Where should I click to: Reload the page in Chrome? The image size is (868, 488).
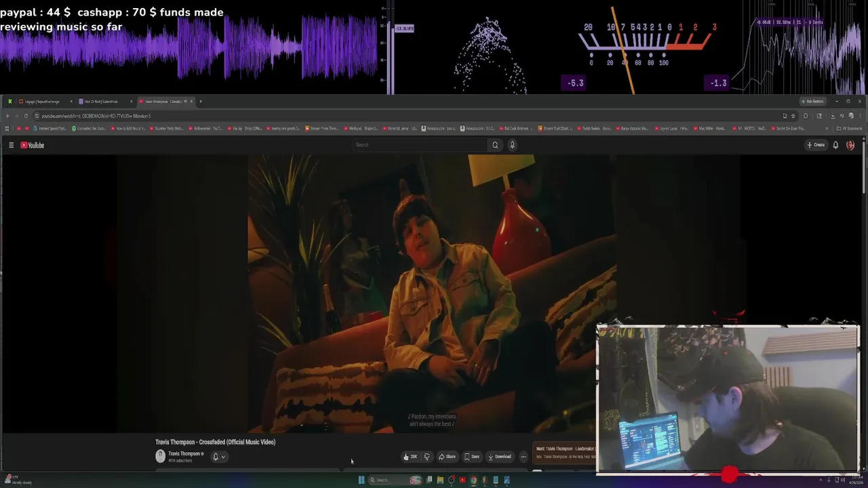(26, 116)
